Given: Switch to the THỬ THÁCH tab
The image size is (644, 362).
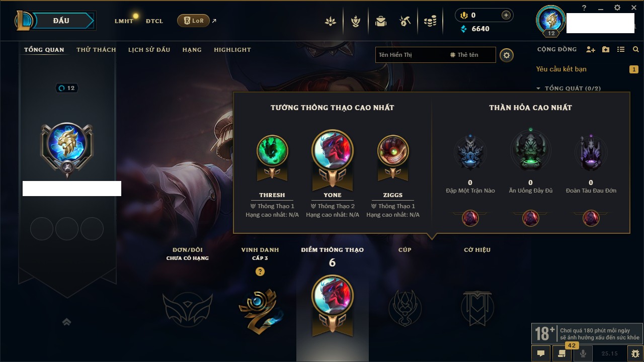Looking at the screenshot, I should (96, 50).
